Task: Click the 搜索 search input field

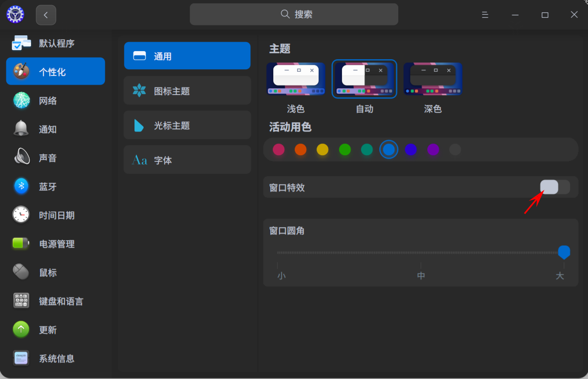Action: coord(294,14)
